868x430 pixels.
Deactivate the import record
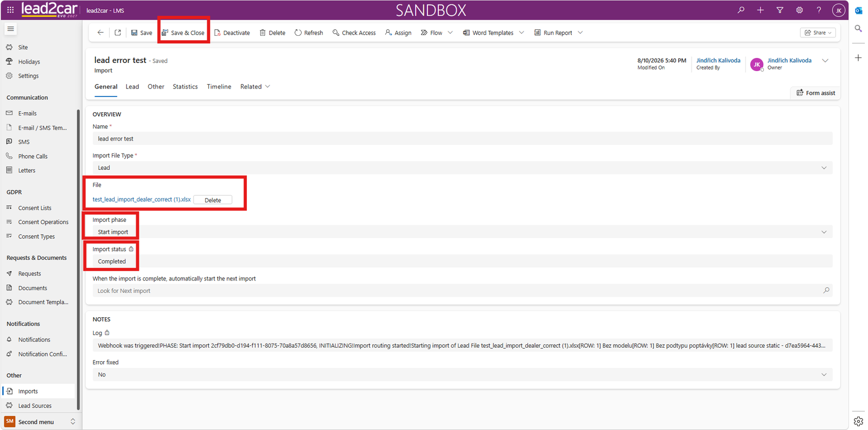(x=232, y=33)
